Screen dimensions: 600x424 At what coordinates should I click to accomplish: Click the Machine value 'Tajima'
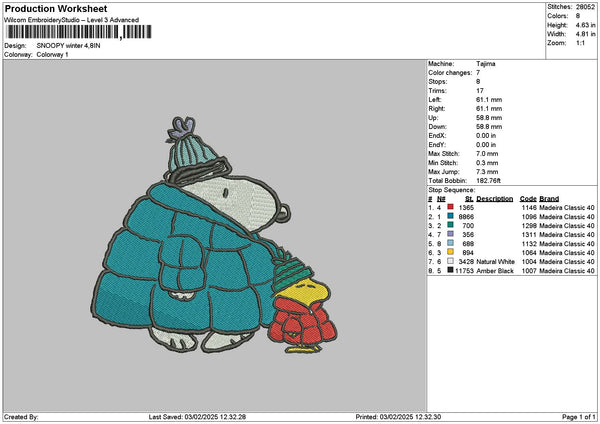[x=486, y=64]
